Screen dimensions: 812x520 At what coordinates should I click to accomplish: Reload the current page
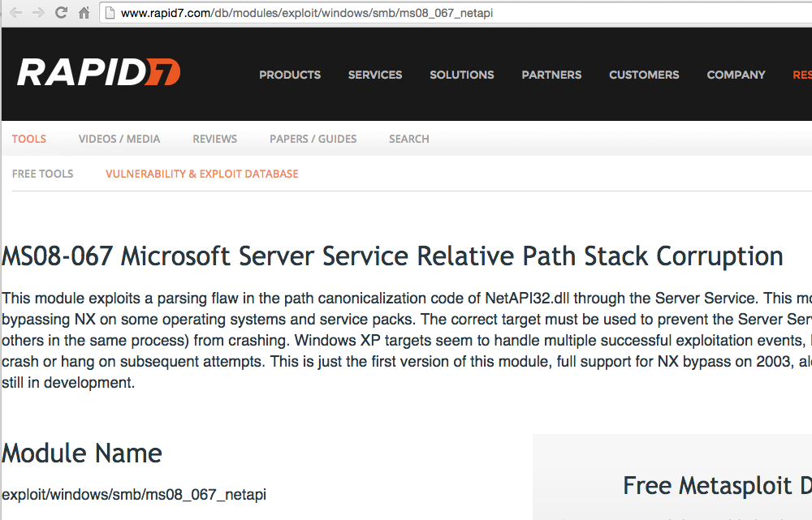point(61,13)
